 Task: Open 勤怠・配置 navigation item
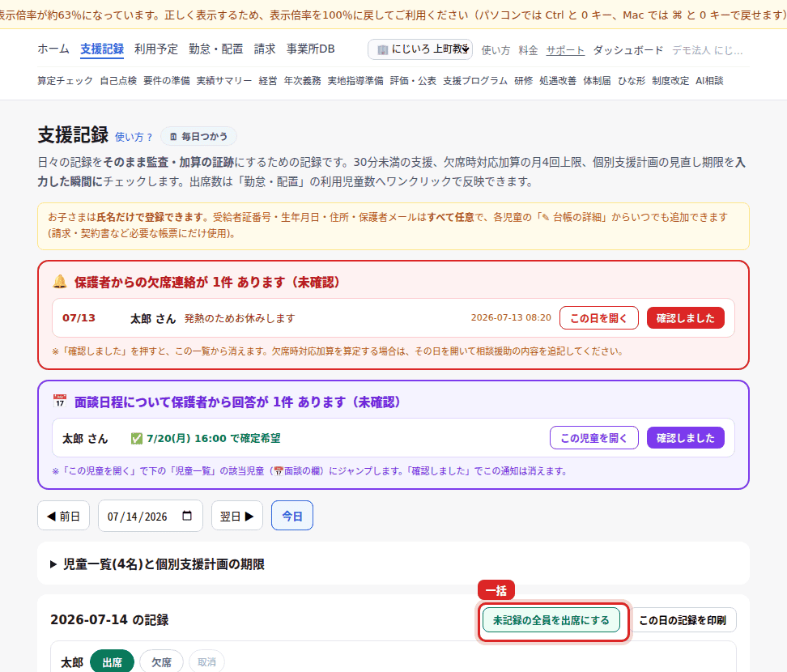point(216,49)
